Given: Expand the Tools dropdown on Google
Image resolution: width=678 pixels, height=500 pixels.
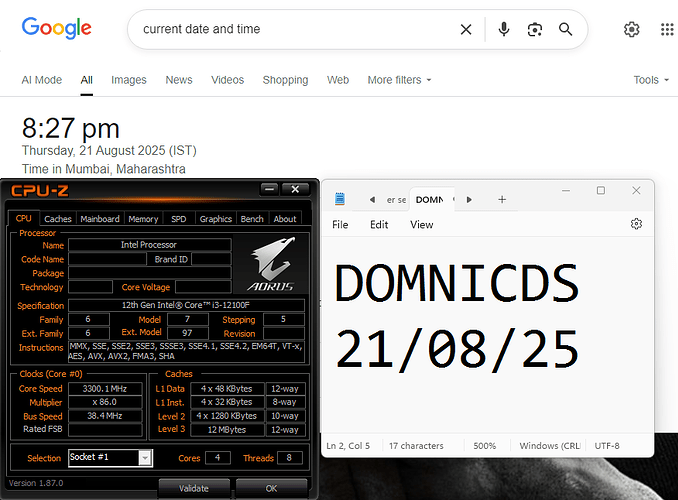Looking at the screenshot, I should (651, 80).
